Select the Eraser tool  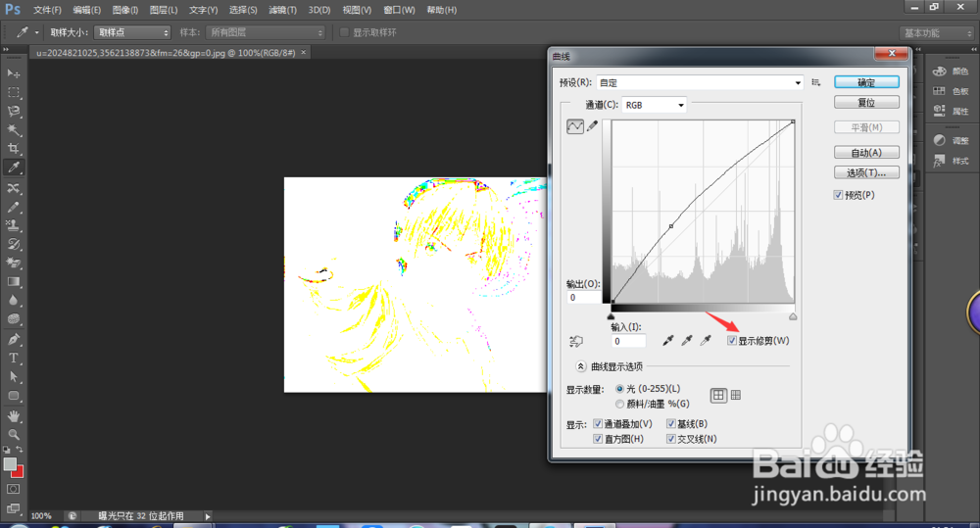point(13,264)
